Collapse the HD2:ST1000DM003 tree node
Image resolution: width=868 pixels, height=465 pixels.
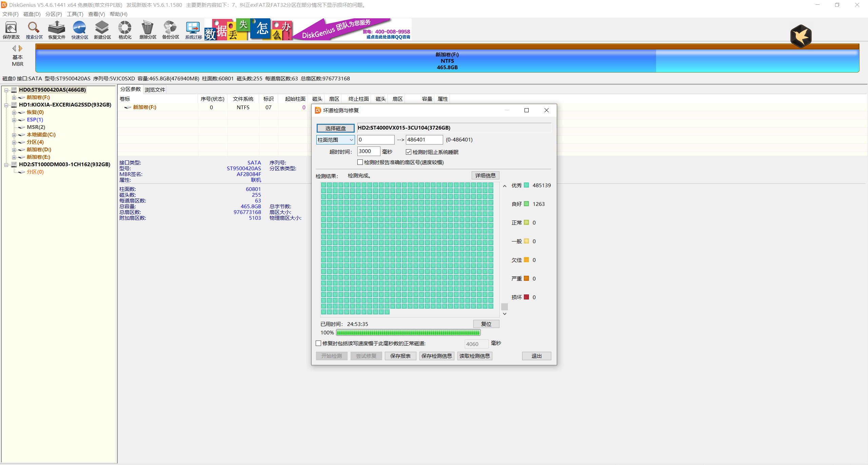click(6, 165)
